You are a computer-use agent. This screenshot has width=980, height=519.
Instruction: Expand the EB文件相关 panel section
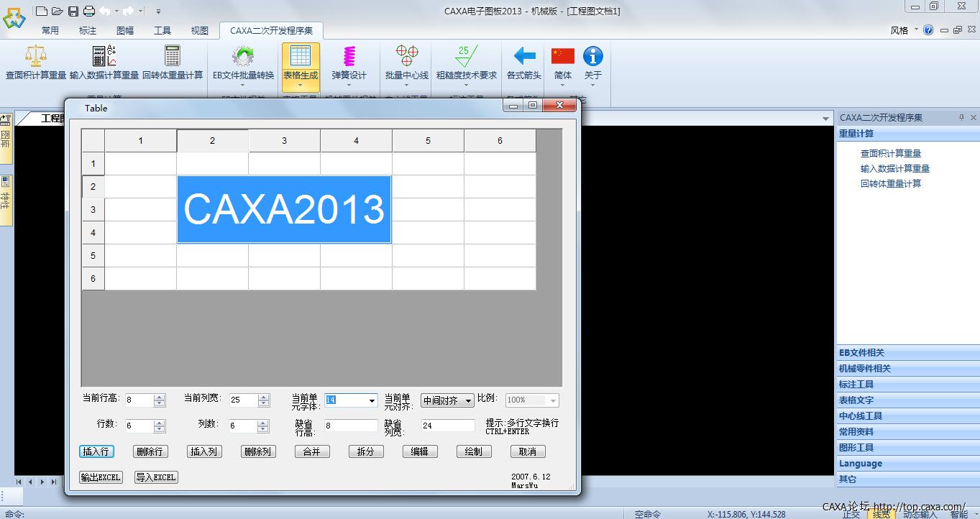(861, 353)
